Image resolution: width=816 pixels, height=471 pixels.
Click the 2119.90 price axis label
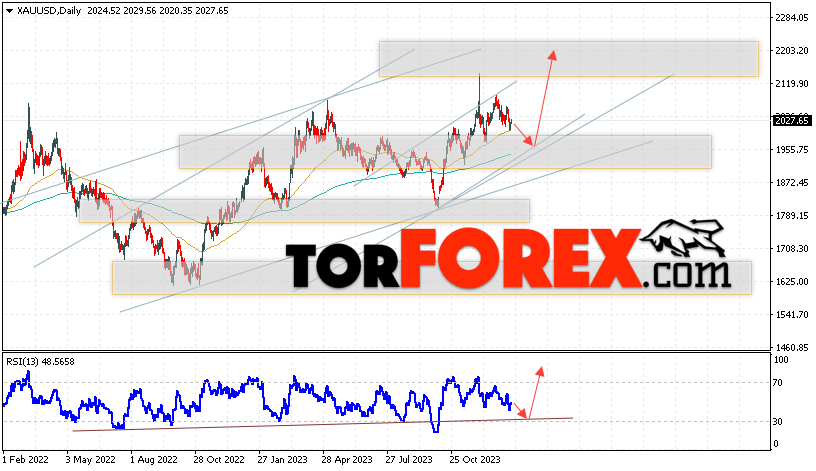pyautogui.click(x=792, y=83)
